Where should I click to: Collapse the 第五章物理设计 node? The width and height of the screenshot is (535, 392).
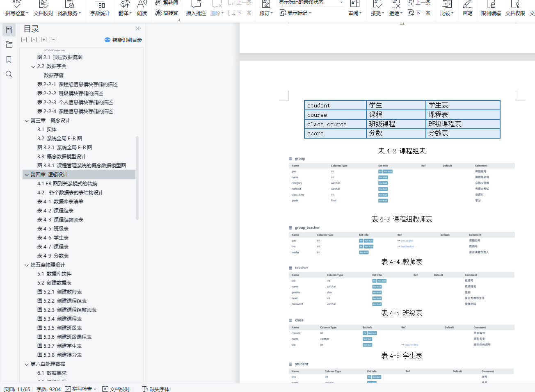pyautogui.click(x=27, y=265)
